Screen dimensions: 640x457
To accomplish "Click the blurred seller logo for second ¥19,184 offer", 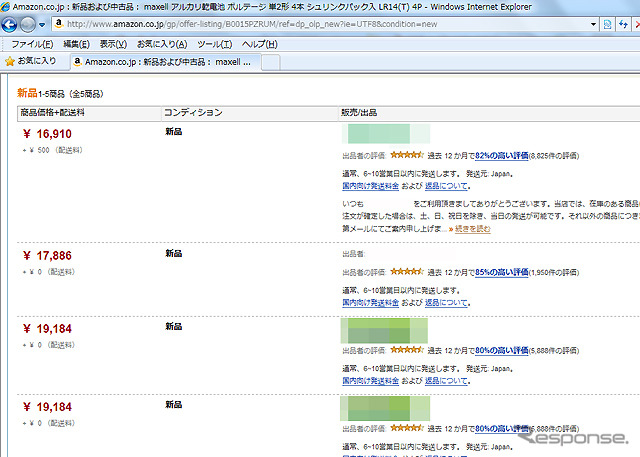I will pos(385,408).
